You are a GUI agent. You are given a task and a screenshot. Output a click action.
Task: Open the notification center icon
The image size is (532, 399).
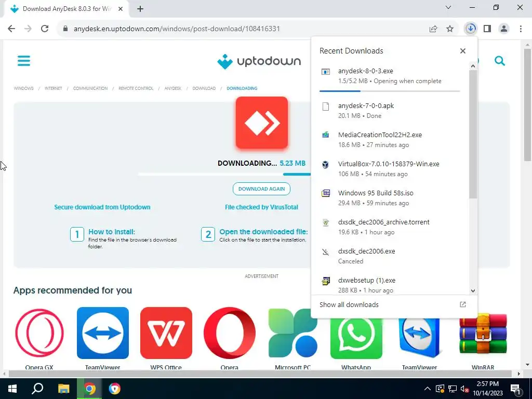tap(516, 389)
